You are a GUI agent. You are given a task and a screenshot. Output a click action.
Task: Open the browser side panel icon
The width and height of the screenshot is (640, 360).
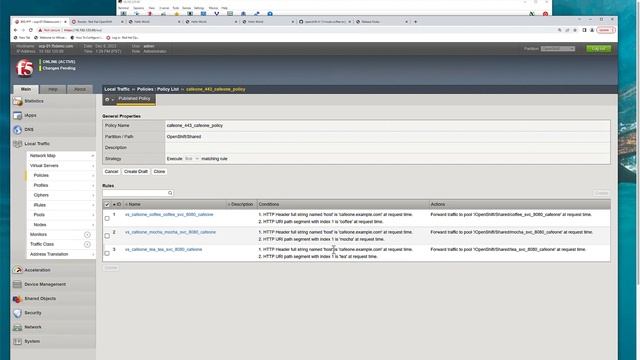click(584, 30)
